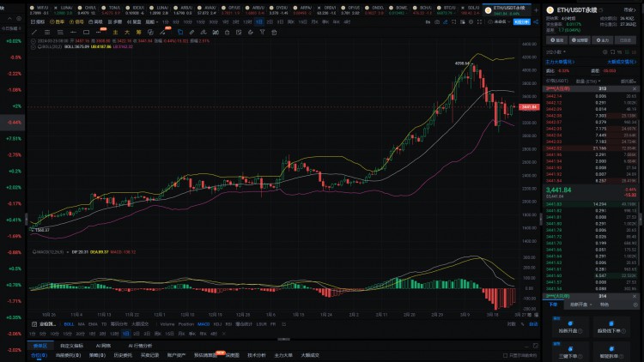Click the 复盘 replay icon
The width and height of the screenshot is (644, 362).
[134, 21]
